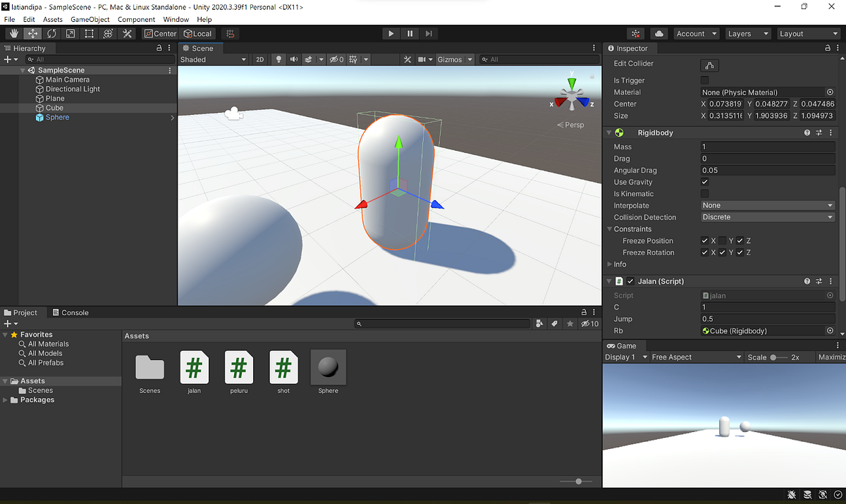
Task: Activate the Rotate tool
Action: pyautogui.click(x=51, y=33)
